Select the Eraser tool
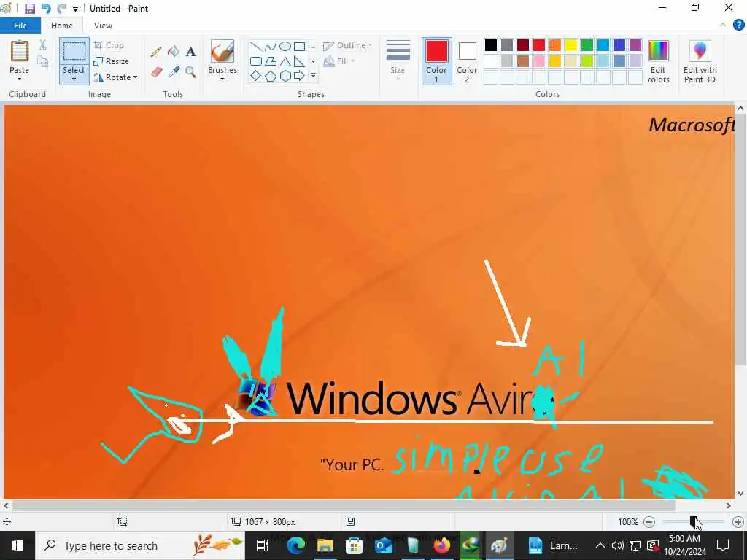 tap(156, 72)
